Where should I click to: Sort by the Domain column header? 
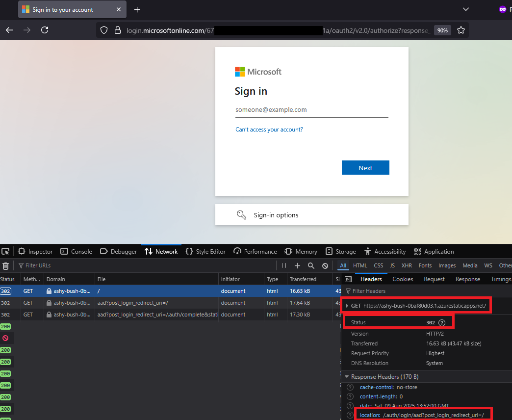(x=69, y=279)
